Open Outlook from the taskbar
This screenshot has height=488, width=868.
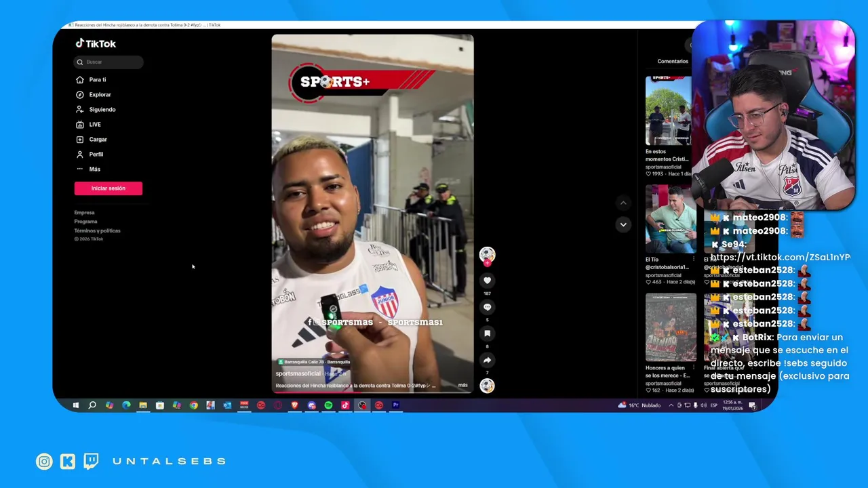pyautogui.click(x=227, y=405)
